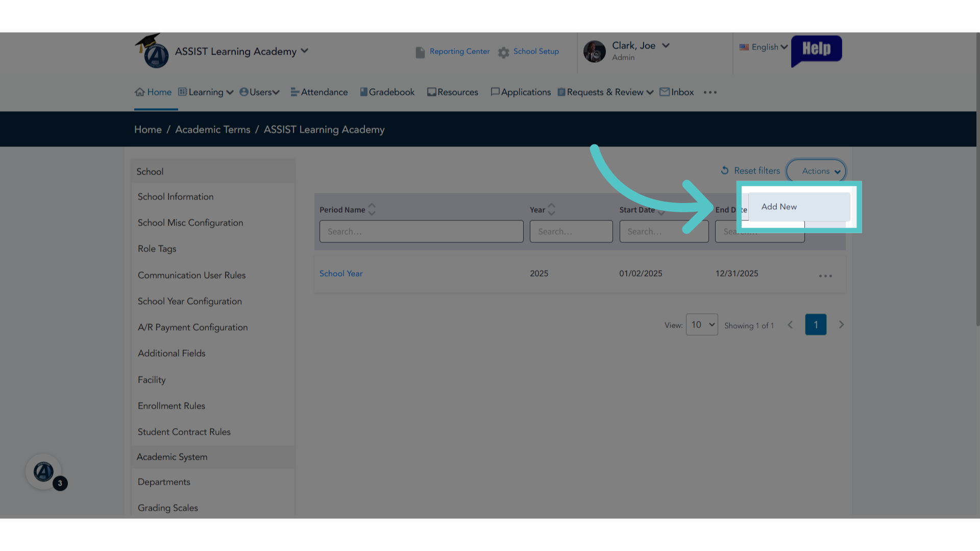This screenshot has height=551, width=980.
Task: Open the Reporting Center document icon
Action: pyautogui.click(x=420, y=52)
